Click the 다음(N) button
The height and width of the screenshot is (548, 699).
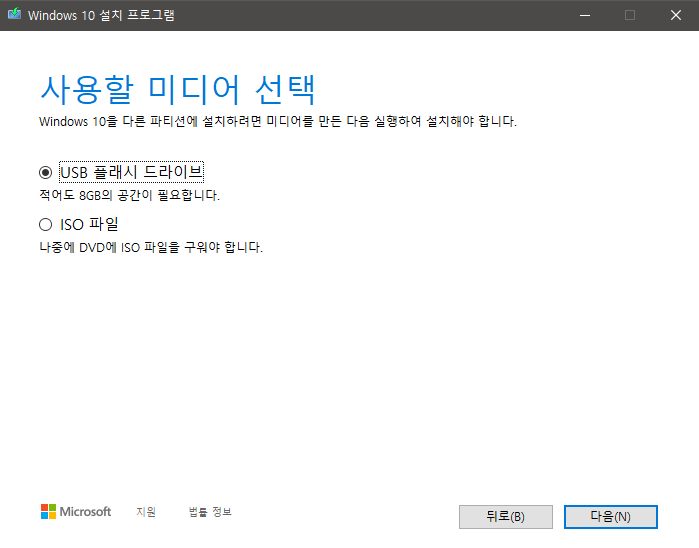(x=610, y=517)
